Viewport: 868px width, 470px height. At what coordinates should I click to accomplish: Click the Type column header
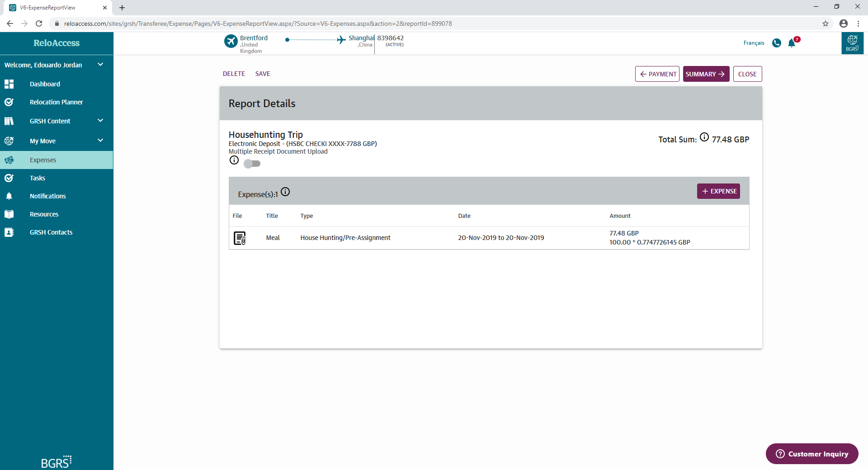(307, 216)
